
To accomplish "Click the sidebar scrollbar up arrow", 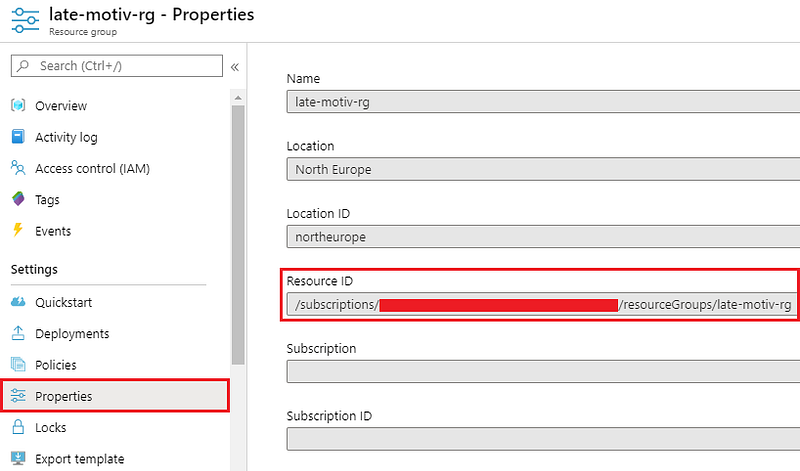I will tap(238, 97).
